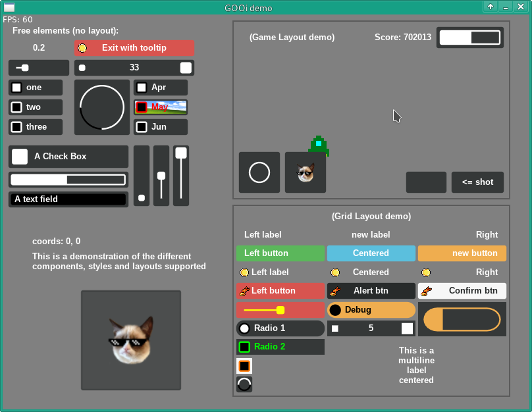This screenshot has height=412, width=532.
Task: Click the orange rounded progress bar
Action: pos(462,319)
